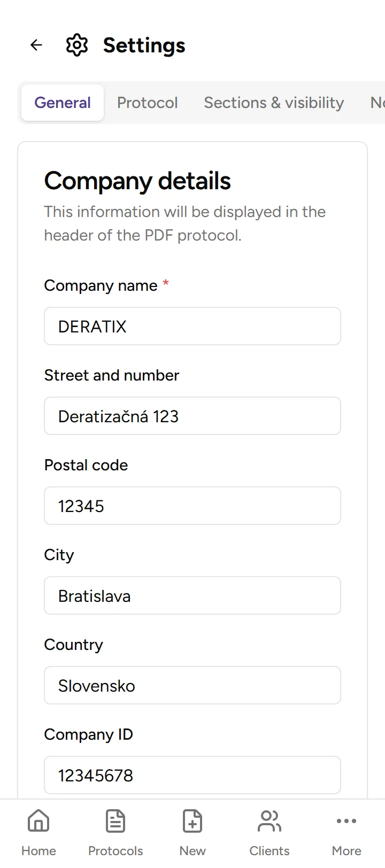Edit the Postal code field
The height and width of the screenshot is (868, 385).
(x=192, y=506)
